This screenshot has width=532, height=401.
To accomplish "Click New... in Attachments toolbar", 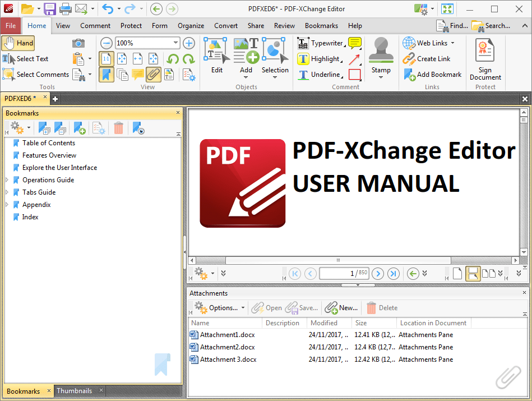I will point(341,308).
